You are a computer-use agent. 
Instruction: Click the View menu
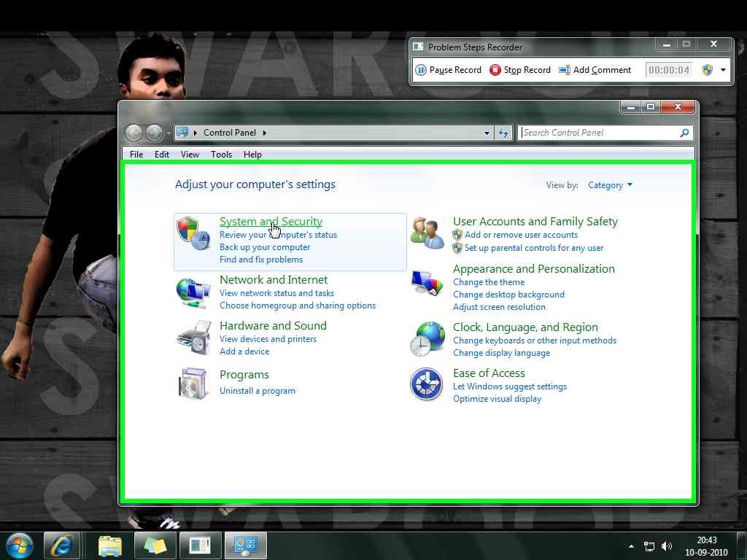click(190, 154)
